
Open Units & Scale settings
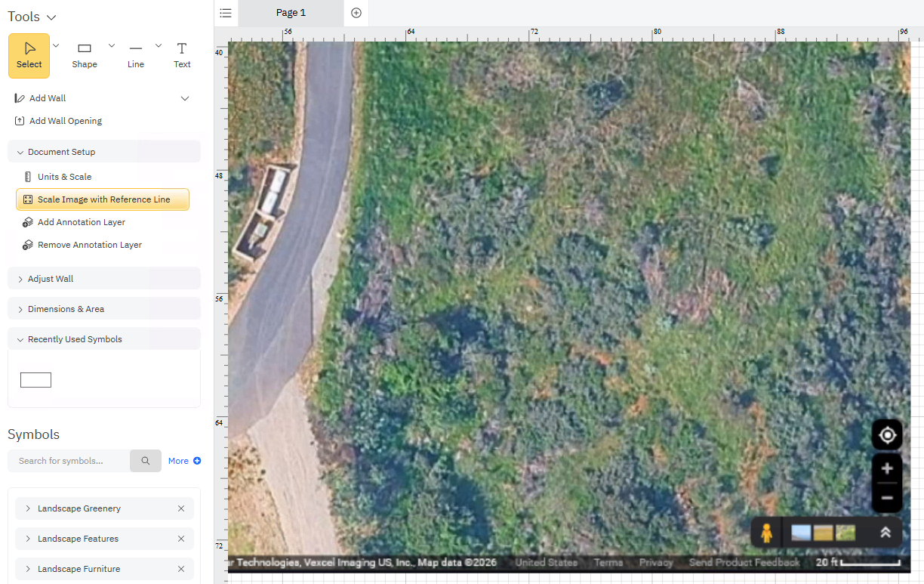pyautogui.click(x=64, y=177)
